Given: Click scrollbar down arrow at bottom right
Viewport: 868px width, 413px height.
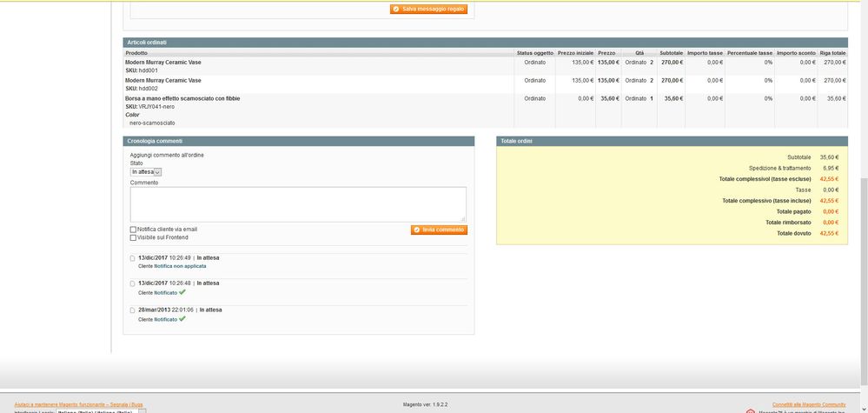Looking at the screenshot, I should click(864, 410).
